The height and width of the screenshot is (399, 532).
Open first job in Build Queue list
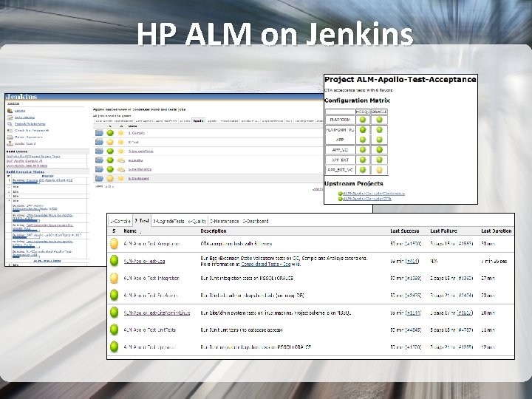(33, 157)
